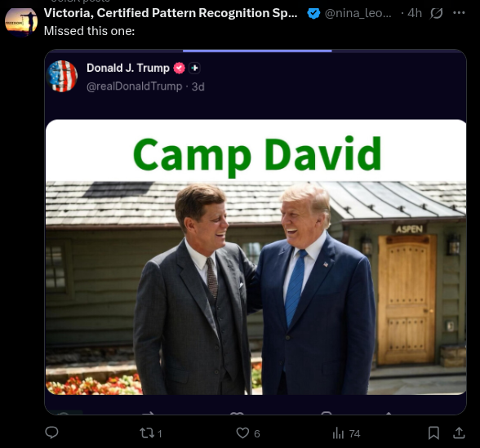Click the flag-face avatar in embedded post
This screenshot has height=448, width=480.
62,76
